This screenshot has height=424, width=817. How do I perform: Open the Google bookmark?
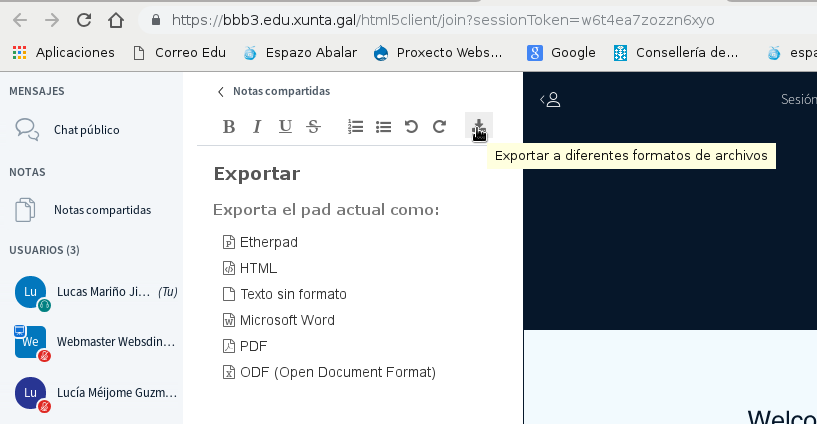561,53
